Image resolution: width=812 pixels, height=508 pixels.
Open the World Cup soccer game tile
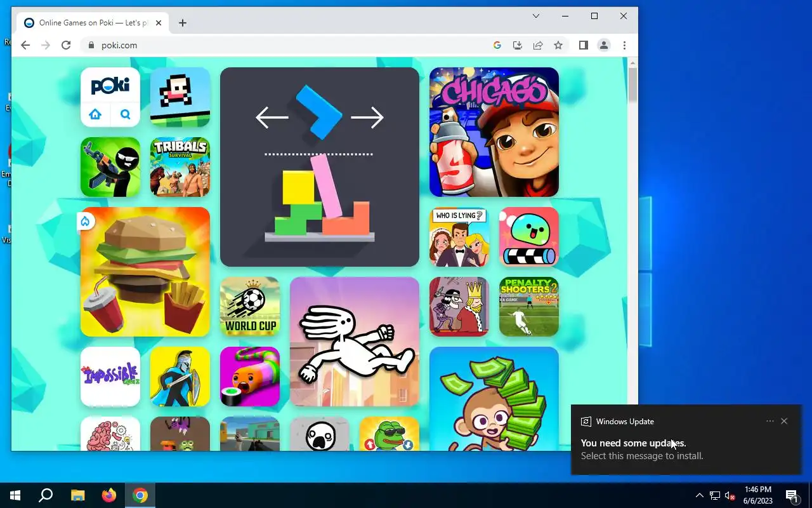[x=250, y=307]
